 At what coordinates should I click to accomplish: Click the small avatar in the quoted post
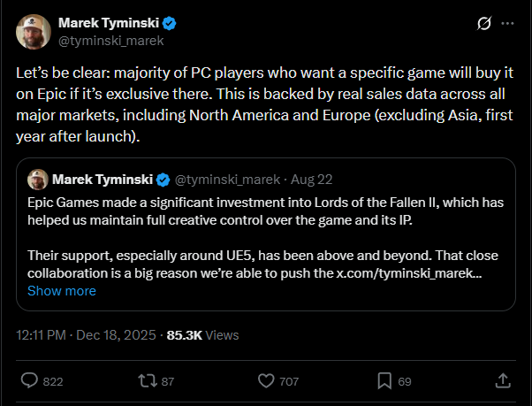tap(38, 180)
